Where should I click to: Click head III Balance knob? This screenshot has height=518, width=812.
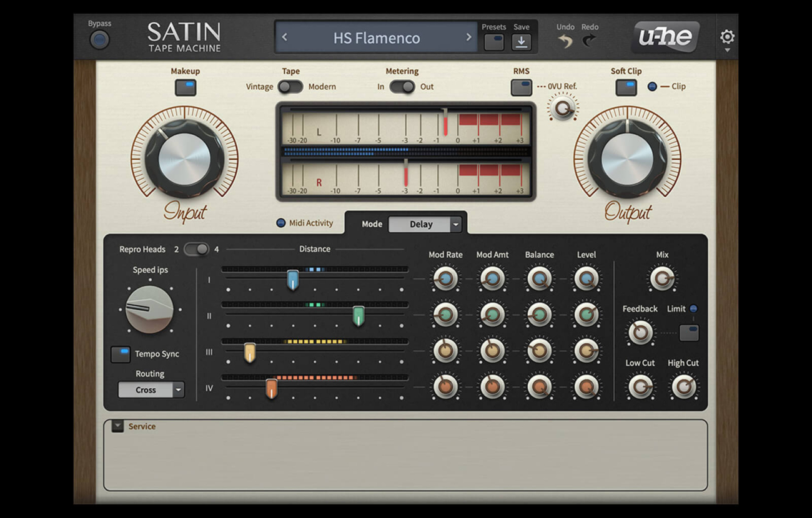[539, 351]
